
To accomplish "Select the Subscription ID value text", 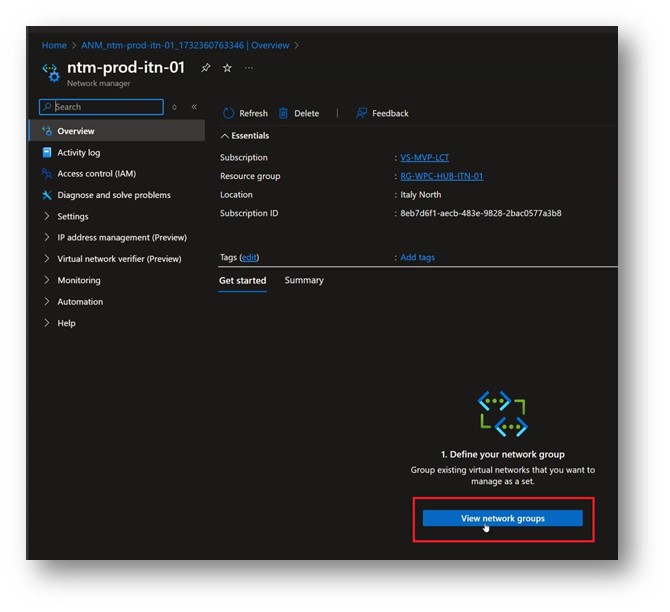I will (x=481, y=213).
